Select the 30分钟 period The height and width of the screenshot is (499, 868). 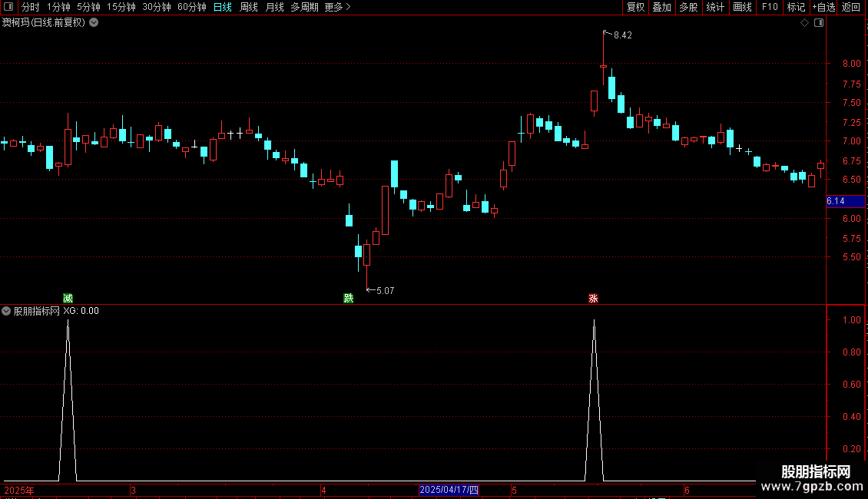click(x=156, y=7)
